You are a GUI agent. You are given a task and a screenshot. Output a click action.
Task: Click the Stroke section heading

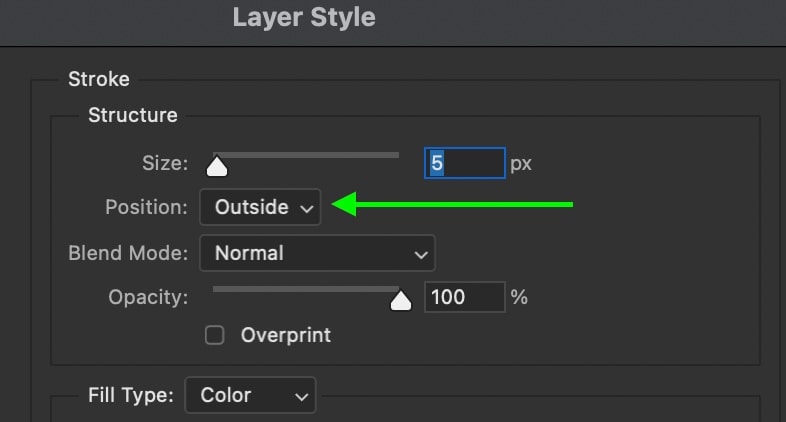(99, 79)
